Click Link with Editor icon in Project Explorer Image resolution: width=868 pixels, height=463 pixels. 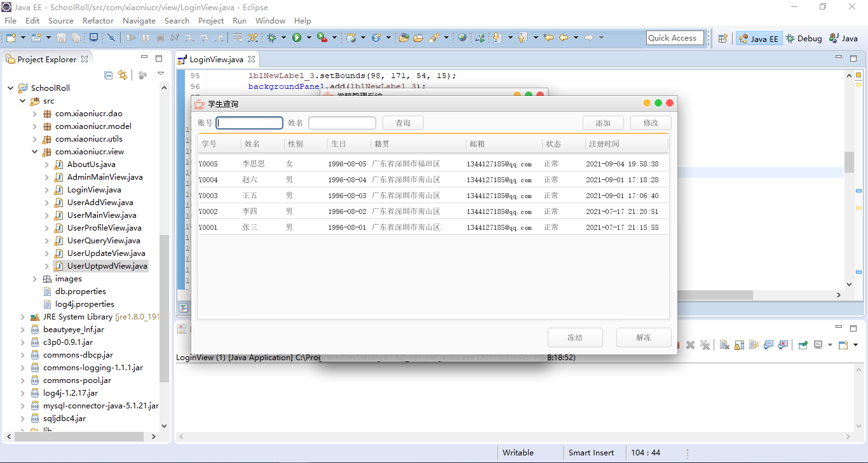(x=123, y=75)
